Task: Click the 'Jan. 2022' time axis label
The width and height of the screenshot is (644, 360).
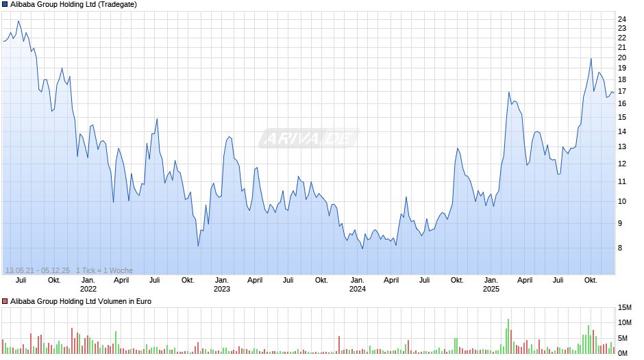Action: (88, 285)
